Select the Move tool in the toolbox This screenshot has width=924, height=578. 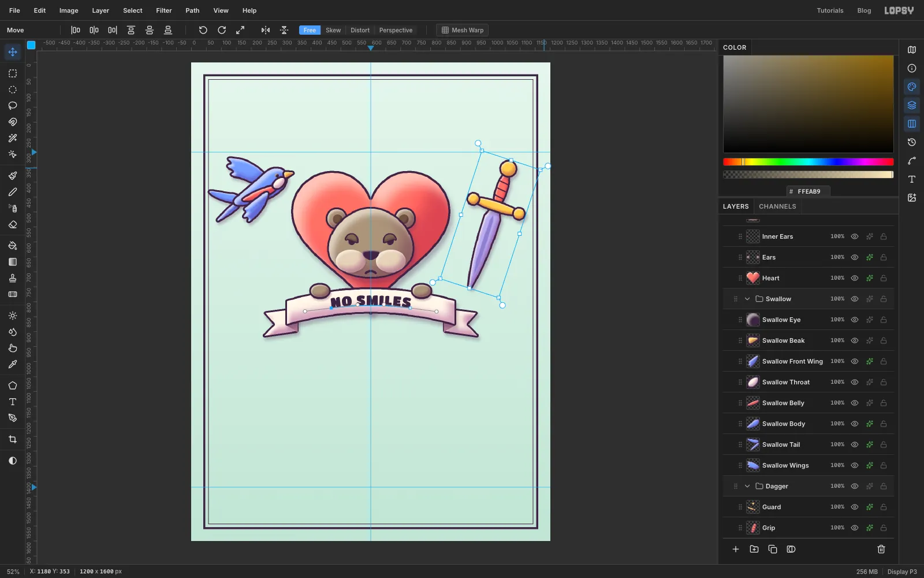click(13, 52)
